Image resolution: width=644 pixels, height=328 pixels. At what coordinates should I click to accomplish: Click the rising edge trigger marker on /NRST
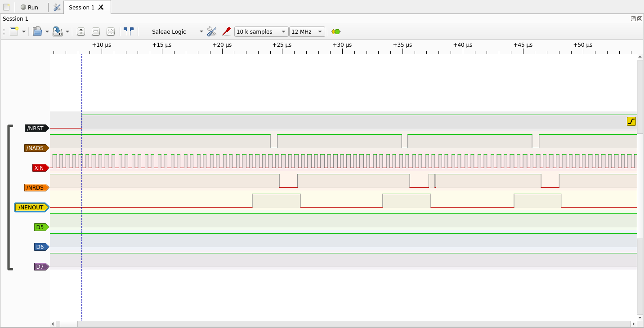click(x=631, y=121)
